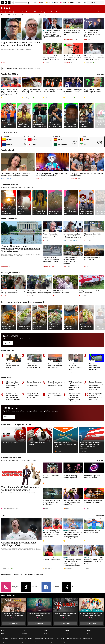The width and height of the screenshot is (105, 644).
Task: Open the Tequila spritz weekend pick image
Action: (18, 162)
